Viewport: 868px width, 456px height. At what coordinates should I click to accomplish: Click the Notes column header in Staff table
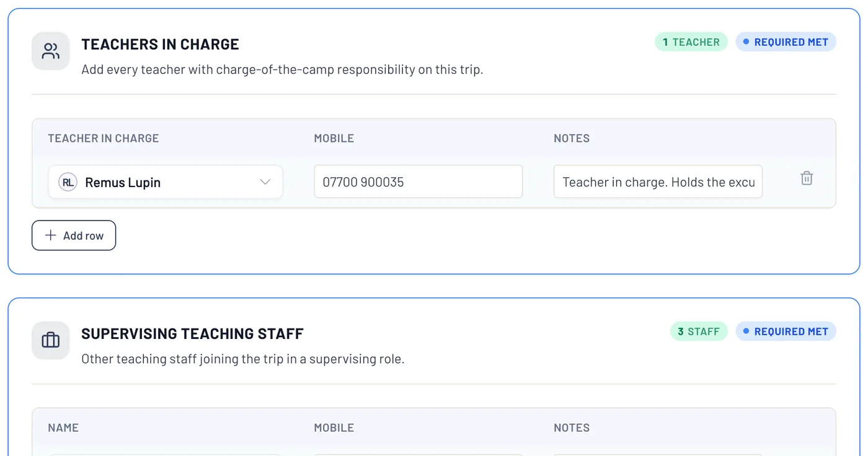(572, 427)
